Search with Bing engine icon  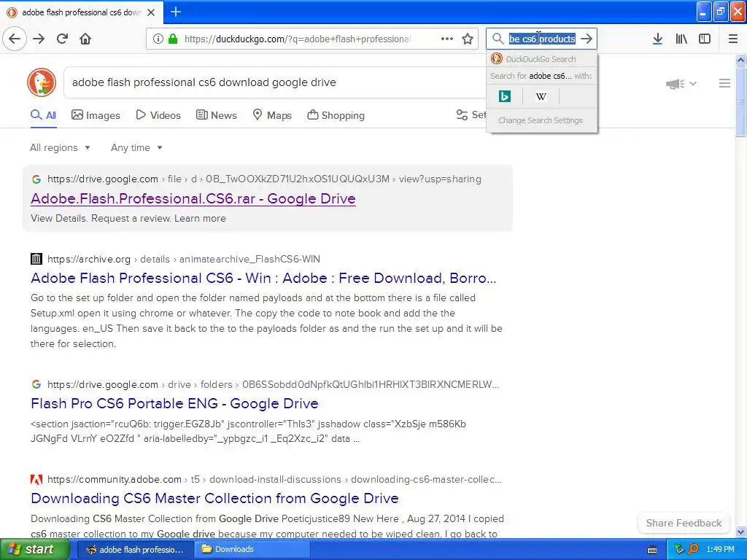(505, 97)
